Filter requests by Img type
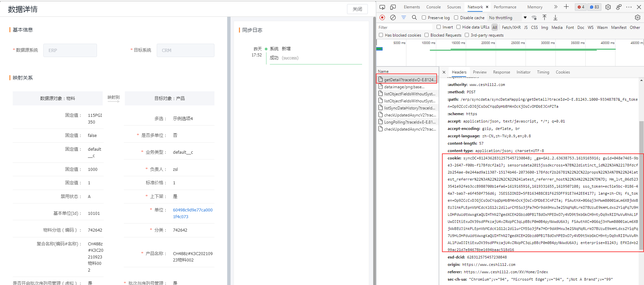 coord(545,28)
